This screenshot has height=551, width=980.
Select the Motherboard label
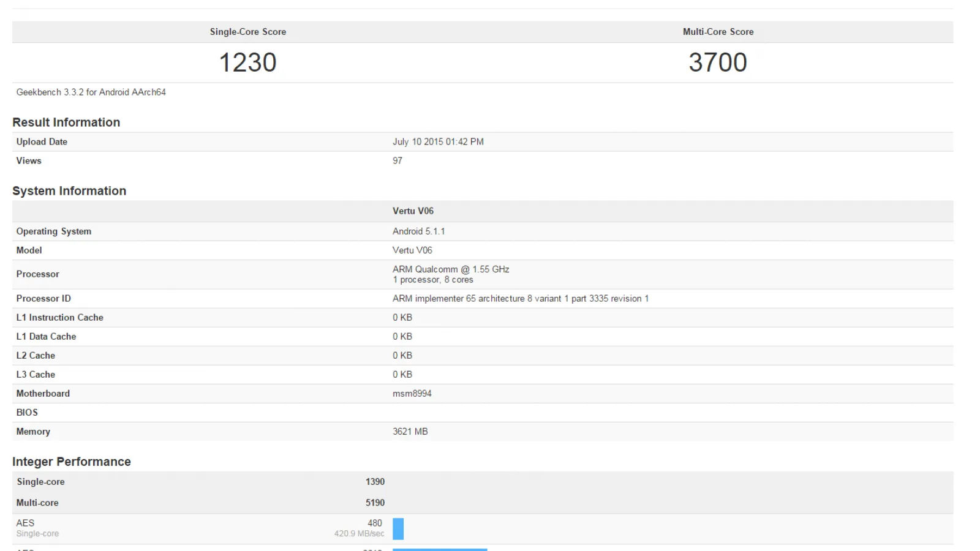click(x=43, y=394)
